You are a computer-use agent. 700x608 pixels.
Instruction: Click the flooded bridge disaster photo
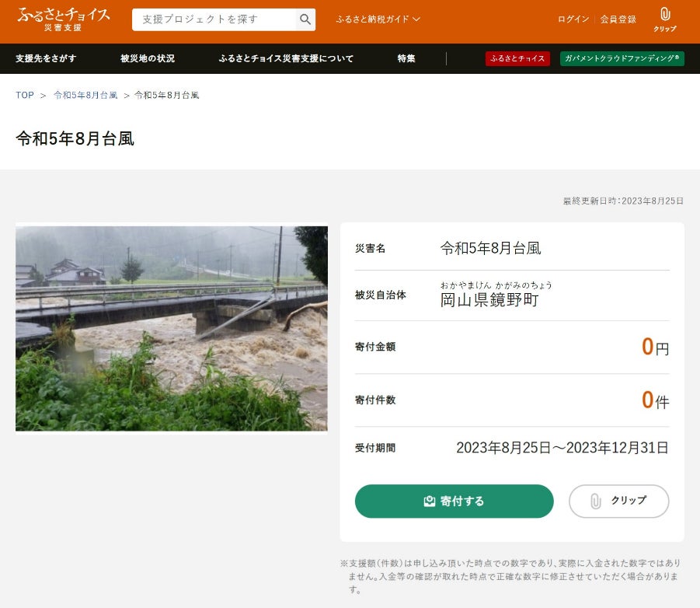(172, 328)
